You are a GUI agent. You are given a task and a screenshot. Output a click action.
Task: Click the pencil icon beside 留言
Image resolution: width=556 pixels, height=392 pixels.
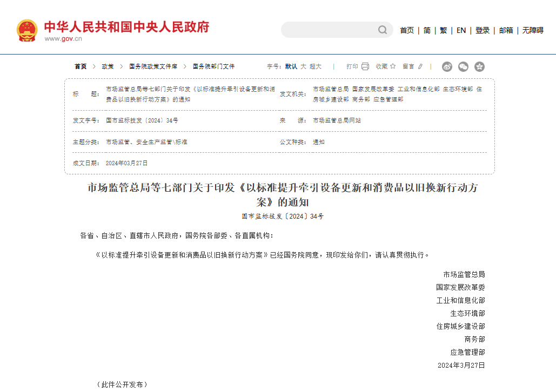pos(420,66)
